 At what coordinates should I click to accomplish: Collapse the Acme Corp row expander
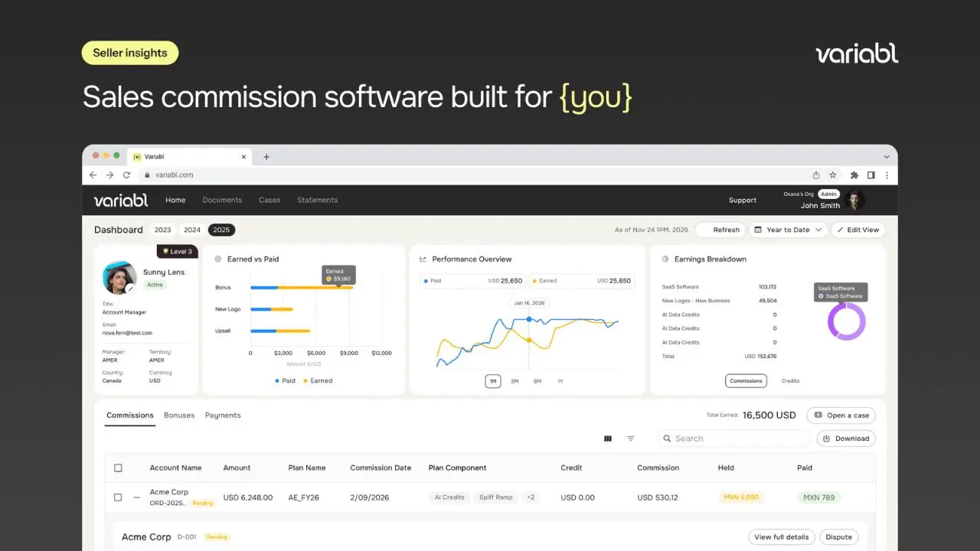pyautogui.click(x=137, y=497)
